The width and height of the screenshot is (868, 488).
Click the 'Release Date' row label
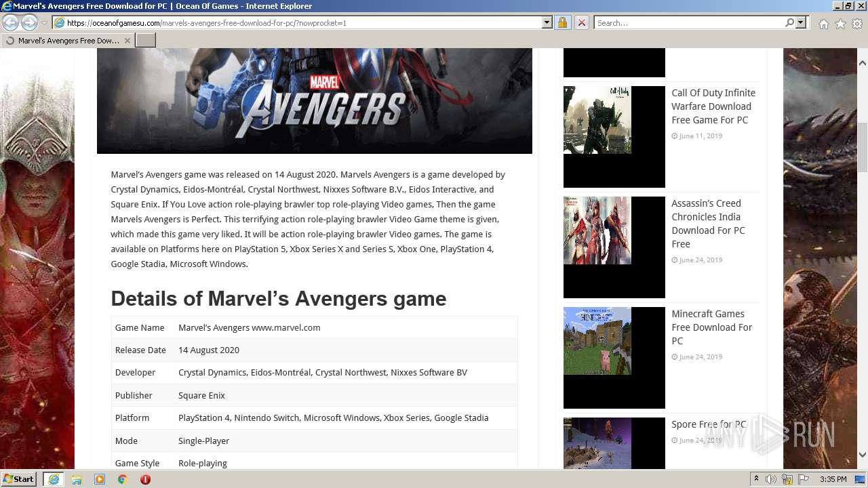click(x=140, y=350)
